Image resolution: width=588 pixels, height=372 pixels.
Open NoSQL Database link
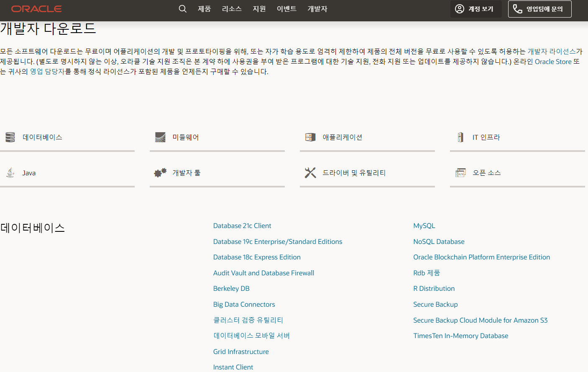(439, 241)
